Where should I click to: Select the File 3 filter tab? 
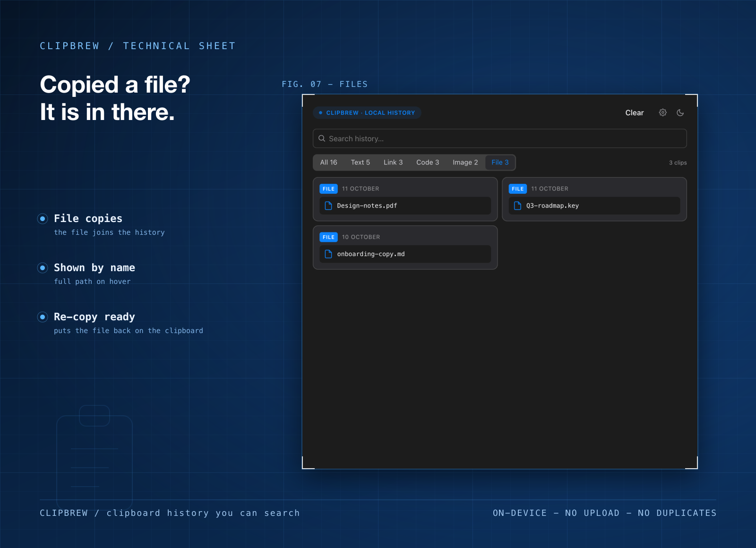click(x=500, y=163)
